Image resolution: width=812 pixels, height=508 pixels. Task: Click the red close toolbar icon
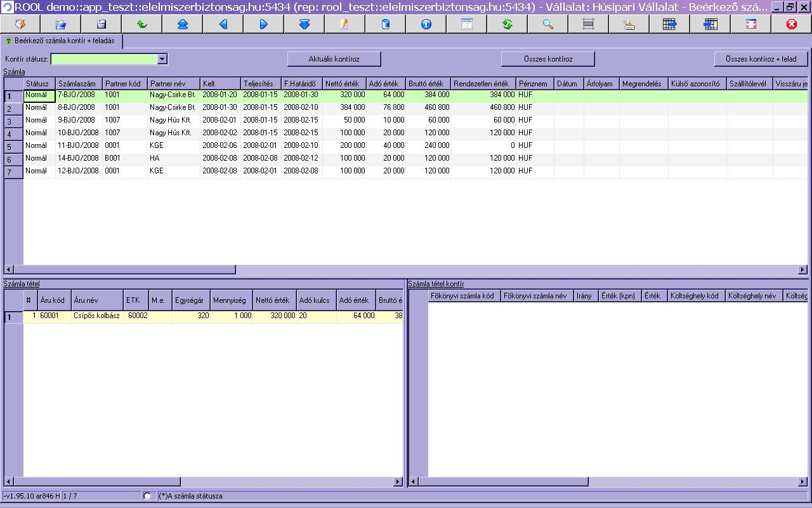[792, 24]
